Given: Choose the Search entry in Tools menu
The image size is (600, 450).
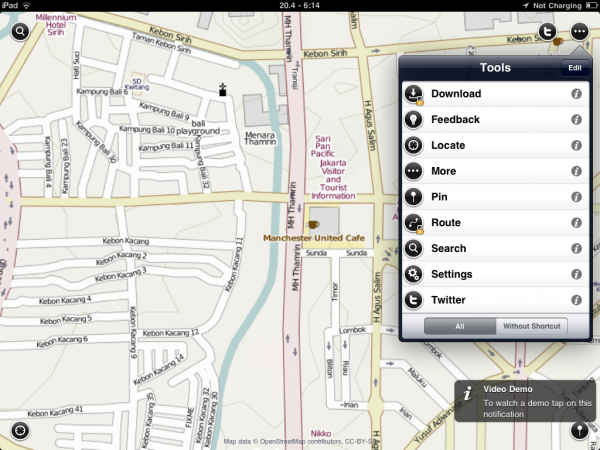Looking at the screenshot, I should [449, 248].
